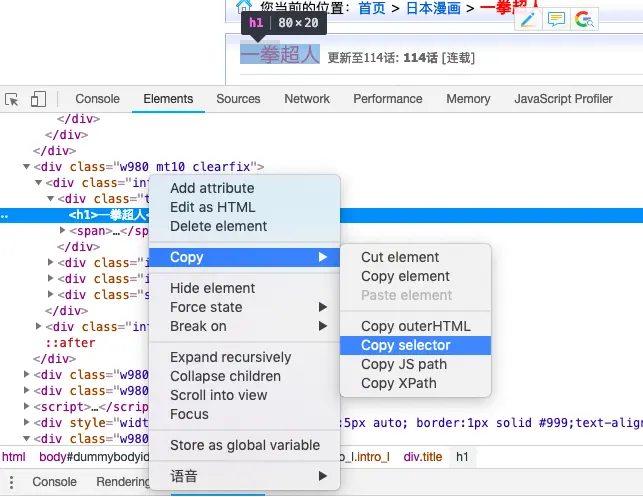Screen dimensions: 643x497
Task: Choose Expand recursively
Action: tap(245, 357)
